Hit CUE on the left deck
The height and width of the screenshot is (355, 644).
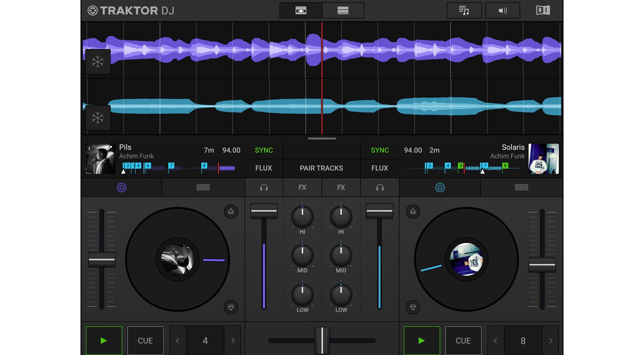(x=146, y=341)
